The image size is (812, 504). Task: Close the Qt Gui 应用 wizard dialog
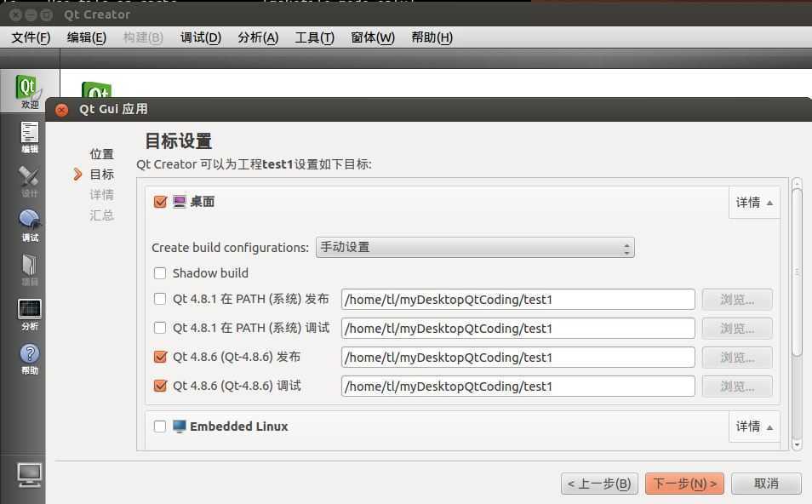[x=61, y=110]
